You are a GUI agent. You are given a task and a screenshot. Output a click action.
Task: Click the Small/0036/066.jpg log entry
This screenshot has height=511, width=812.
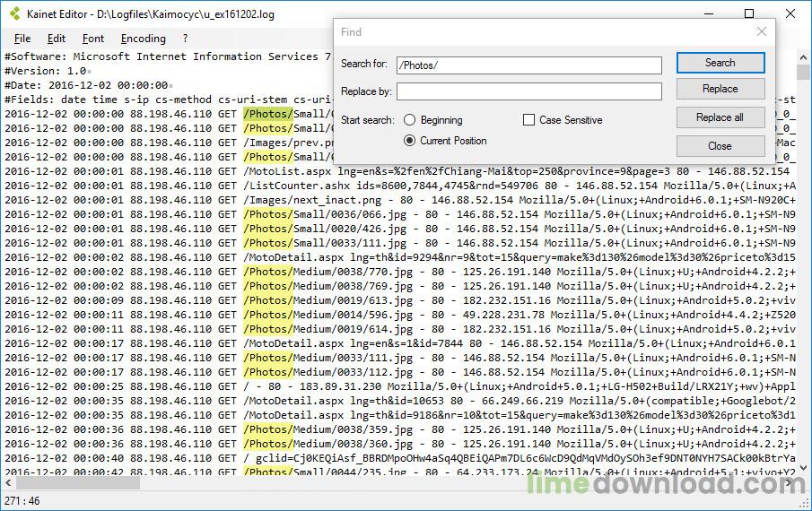(350, 214)
